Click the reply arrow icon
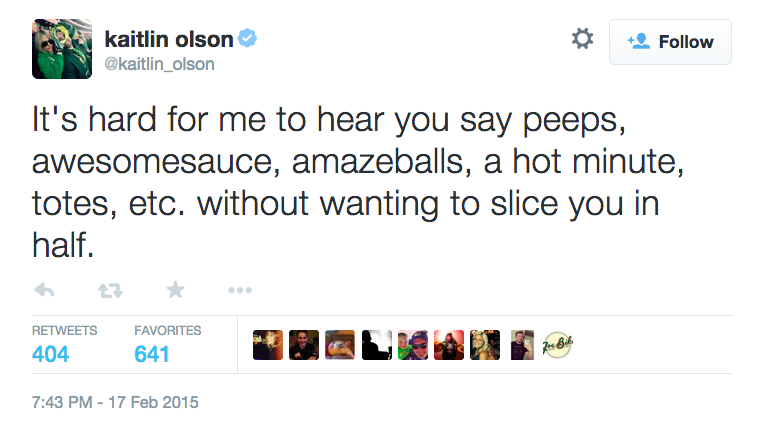766x433 pixels. tap(44, 290)
